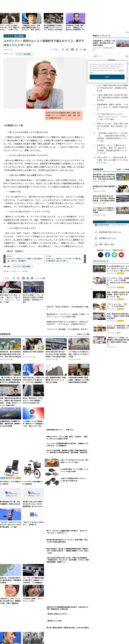Close the cookie consent popup with the Close button
This screenshot has width=129, height=644.
pos(107,77)
